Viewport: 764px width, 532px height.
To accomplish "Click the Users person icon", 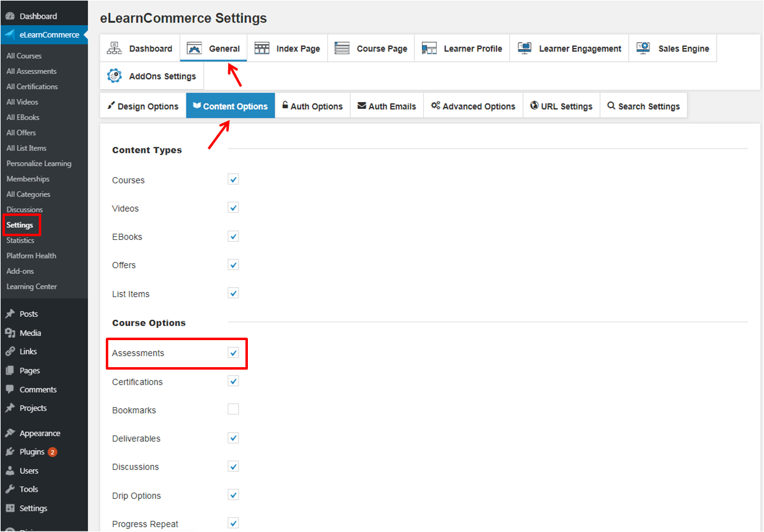I will tap(10, 470).
